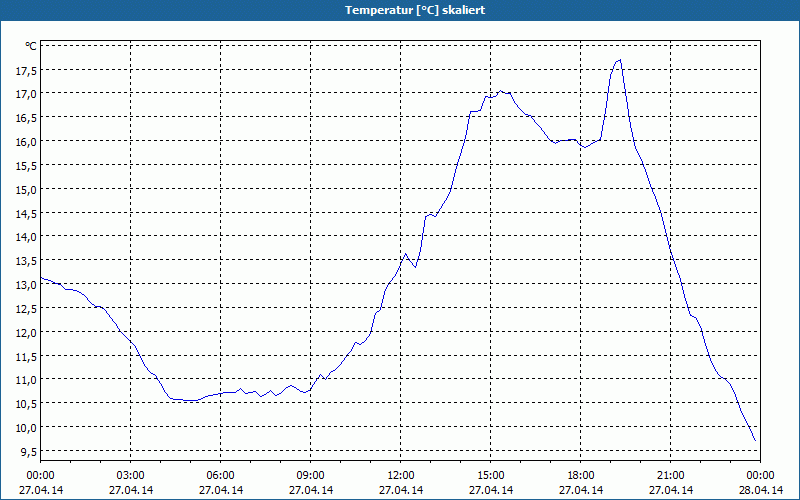
Task: Select the 06:00 time axis label
Action: [220, 476]
